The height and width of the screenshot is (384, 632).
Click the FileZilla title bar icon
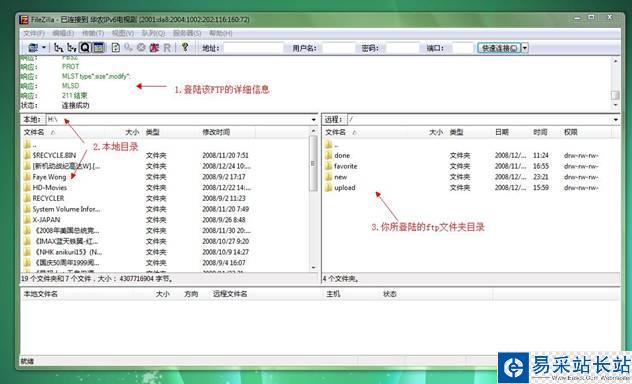pyautogui.click(x=24, y=19)
